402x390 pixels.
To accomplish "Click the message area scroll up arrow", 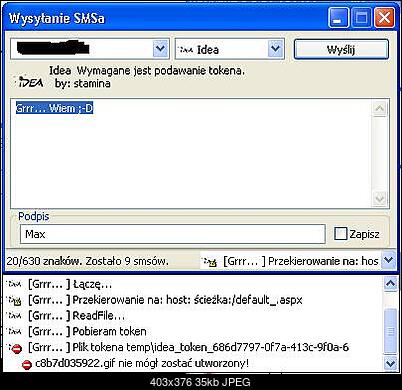I will [x=380, y=109].
